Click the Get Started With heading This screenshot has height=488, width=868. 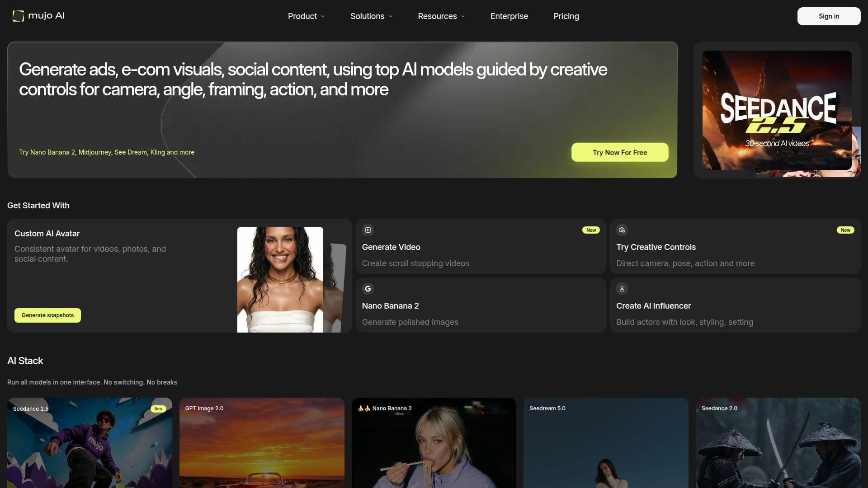38,206
